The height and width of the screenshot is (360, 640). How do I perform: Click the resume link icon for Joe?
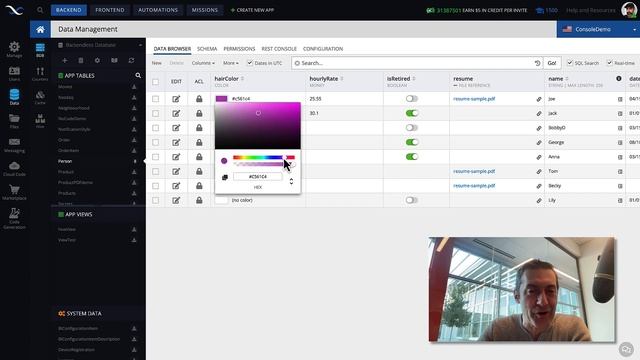pyautogui.click(x=539, y=99)
